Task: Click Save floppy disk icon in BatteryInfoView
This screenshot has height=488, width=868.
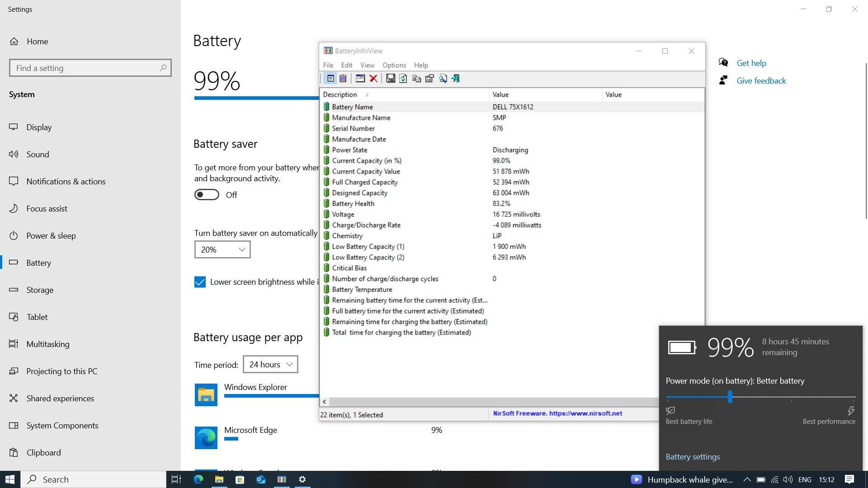Action: (x=391, y=79)
